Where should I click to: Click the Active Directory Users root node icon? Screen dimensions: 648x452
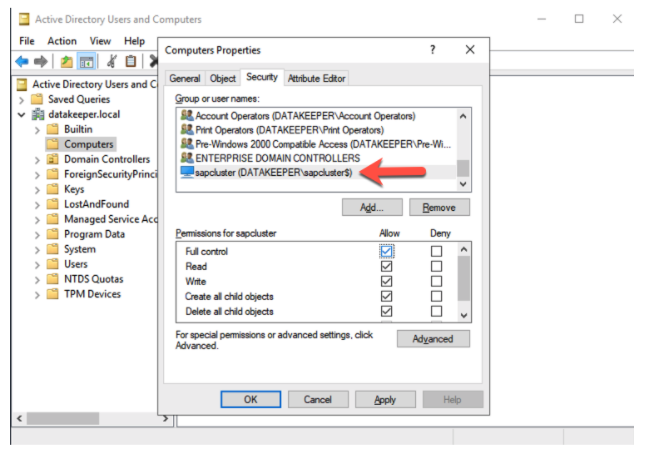[x=22, y=84]
